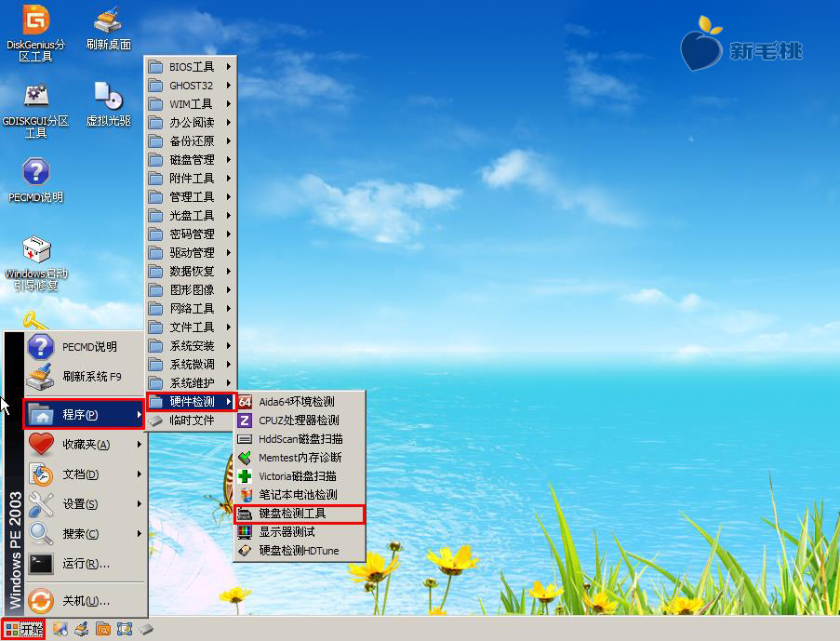
Task: Click the console icon beside 运行(R)...
Action: click(x=41, y=564)
